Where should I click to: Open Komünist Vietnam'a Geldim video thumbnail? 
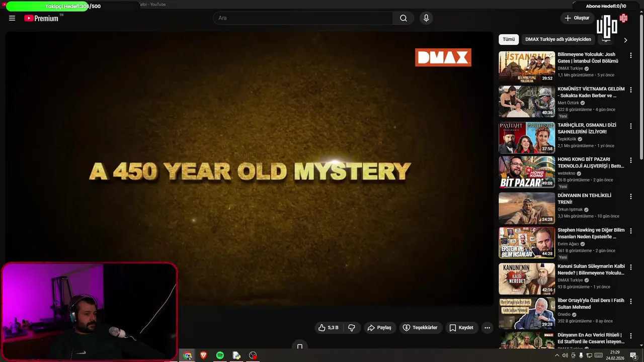tap(527, 101)
